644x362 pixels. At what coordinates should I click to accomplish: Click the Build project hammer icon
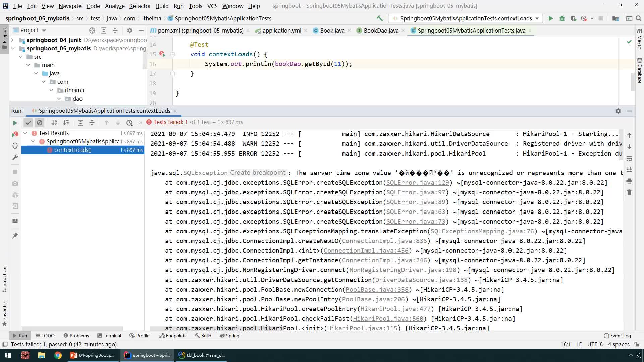380,18
